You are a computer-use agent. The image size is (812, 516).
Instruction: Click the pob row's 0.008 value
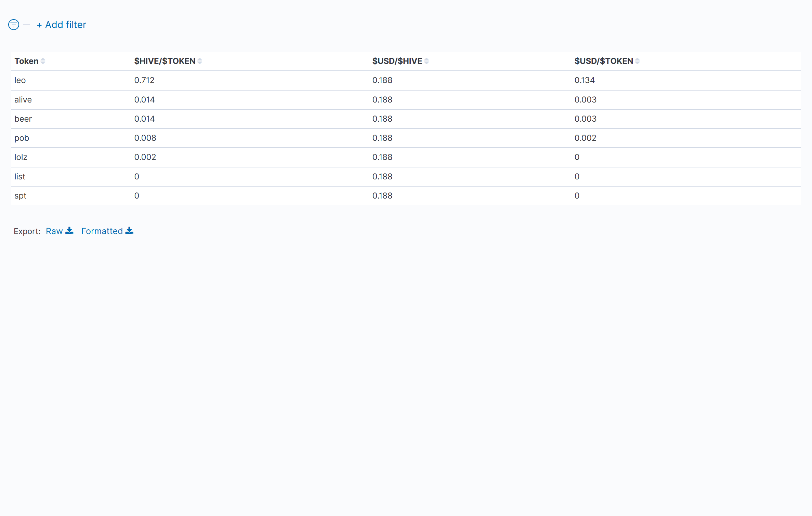(x=145, y=138)
